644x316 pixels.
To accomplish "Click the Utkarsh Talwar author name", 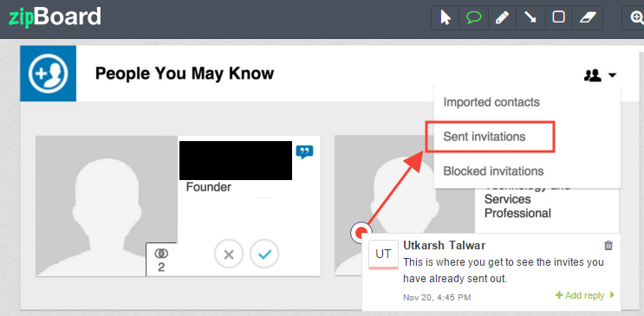I will pyautogui.click(x=444, y=245).
